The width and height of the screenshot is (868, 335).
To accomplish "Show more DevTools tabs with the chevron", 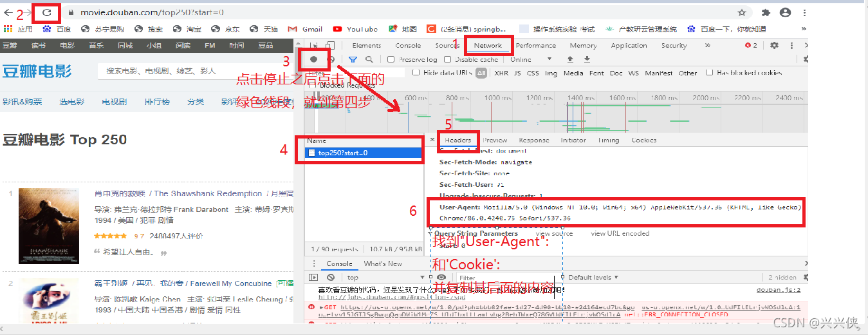I will (x=707, y=46).
